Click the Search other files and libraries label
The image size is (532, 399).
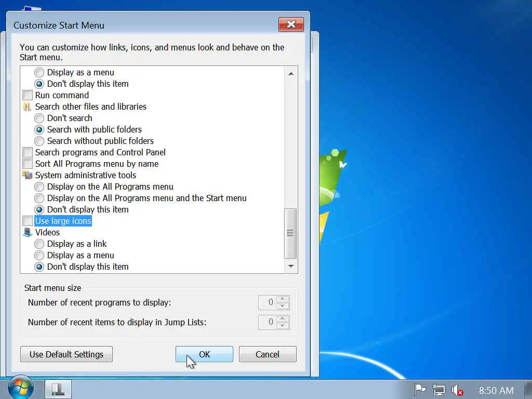(x=90, y=107)
